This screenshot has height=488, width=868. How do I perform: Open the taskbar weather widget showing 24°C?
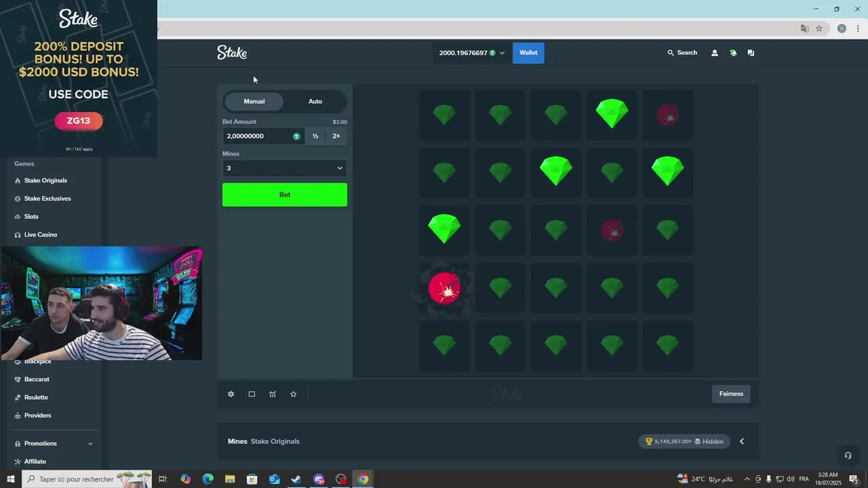click(x=705, y=479)
